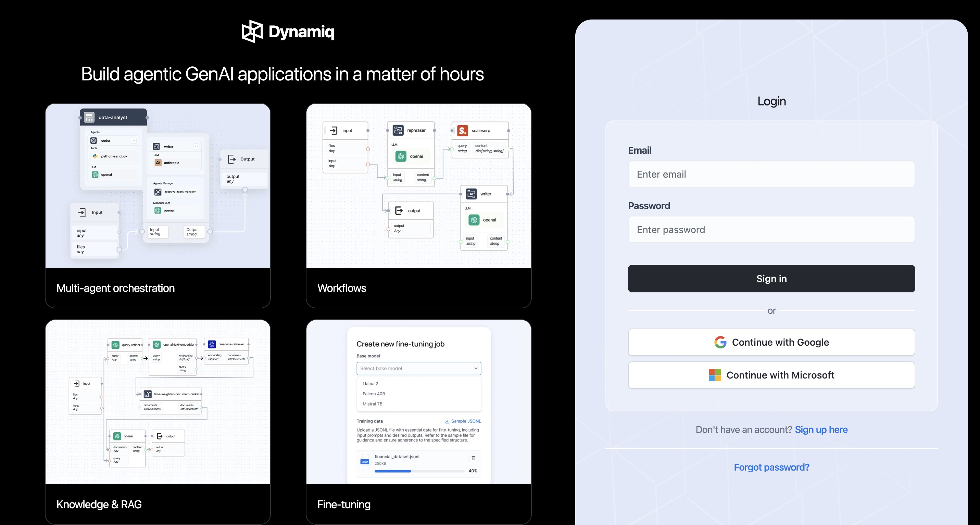This screenshot has width=980, height=525.
Task: Select Llama 2 base model option
Action: tap(370, 383)
